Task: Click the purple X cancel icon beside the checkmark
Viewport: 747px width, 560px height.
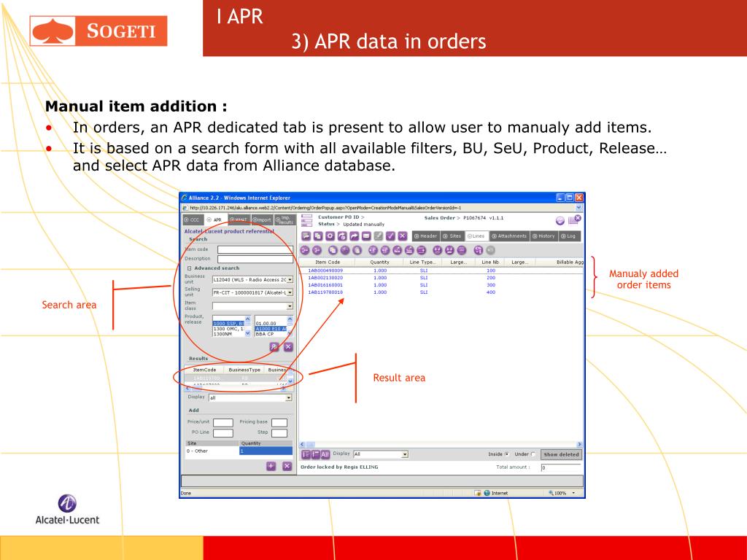Action: click(x=403, y=236)
